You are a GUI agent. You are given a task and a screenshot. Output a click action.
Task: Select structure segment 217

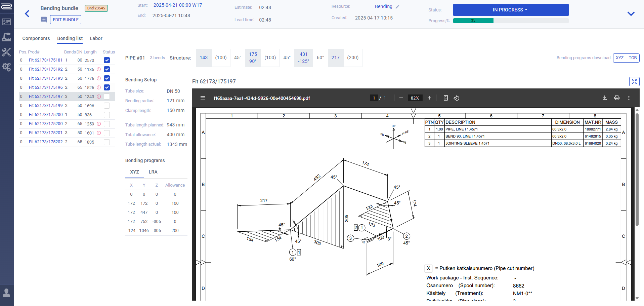(x=336, y=58)
